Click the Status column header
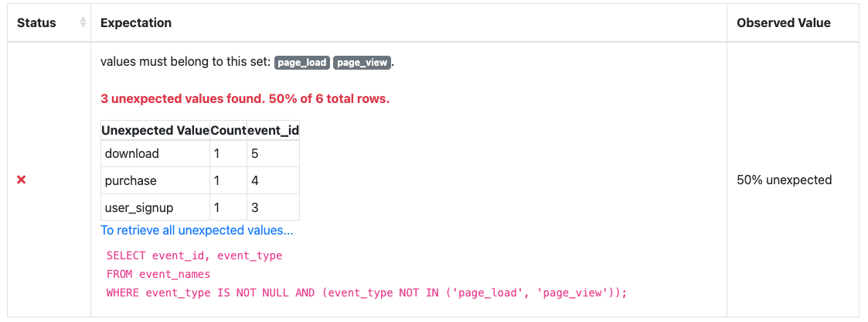Viewport: 868px width, 322px height. (x=49, y=22)
